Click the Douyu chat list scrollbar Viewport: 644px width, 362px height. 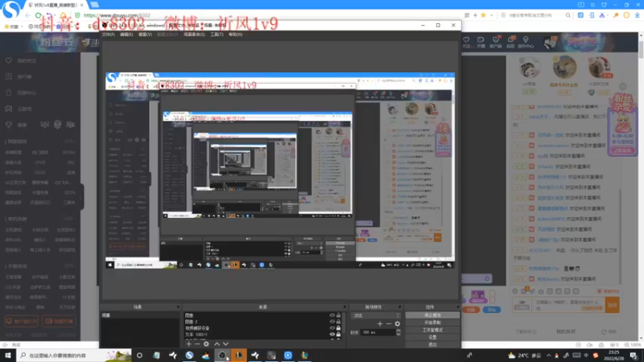[621, 236]
